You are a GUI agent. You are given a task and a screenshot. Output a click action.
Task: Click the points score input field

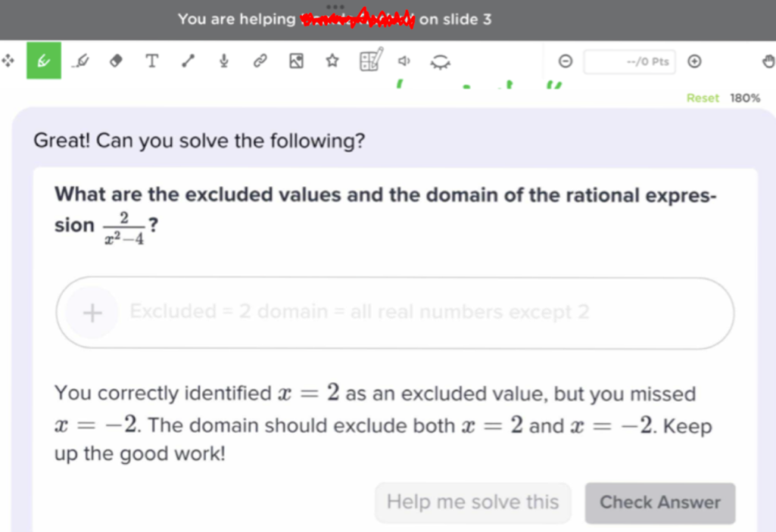tap(629, 61)
